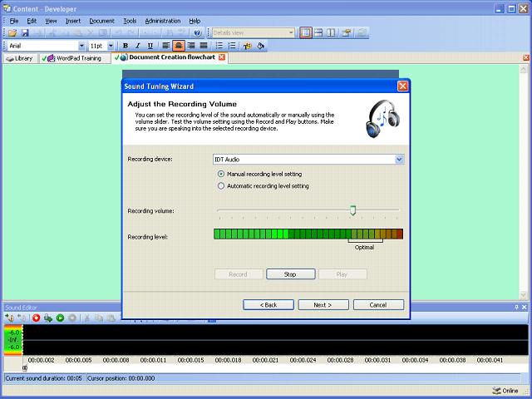The width and height of the screenshot is (532, 399).
Task: Switch to vertical split layout icon
Action: pyautogui.click(x=331, y=33)
